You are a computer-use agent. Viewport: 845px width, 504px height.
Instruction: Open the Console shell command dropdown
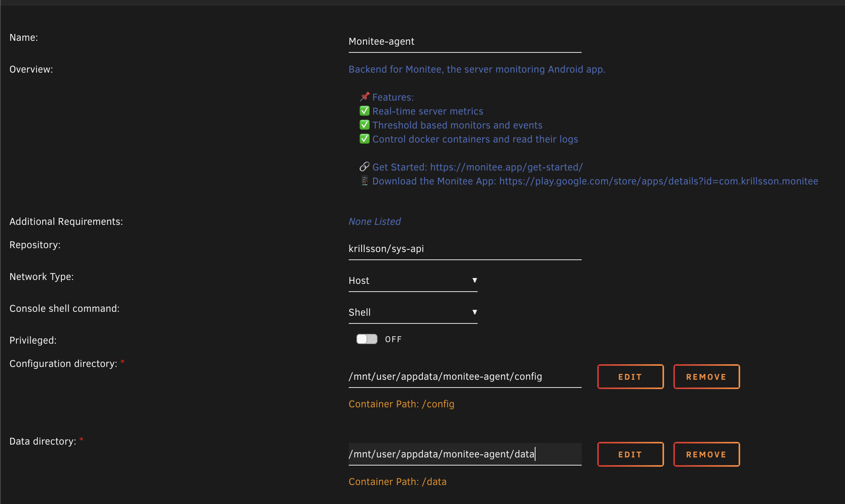(413, 313)
